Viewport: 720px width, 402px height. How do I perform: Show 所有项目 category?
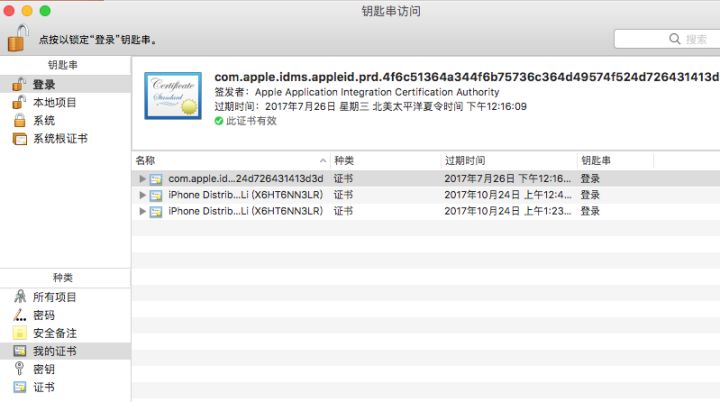pos(54,297)
